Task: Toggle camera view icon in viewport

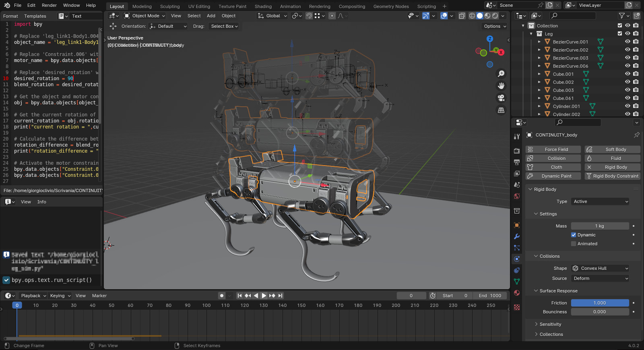Action: 501,98
